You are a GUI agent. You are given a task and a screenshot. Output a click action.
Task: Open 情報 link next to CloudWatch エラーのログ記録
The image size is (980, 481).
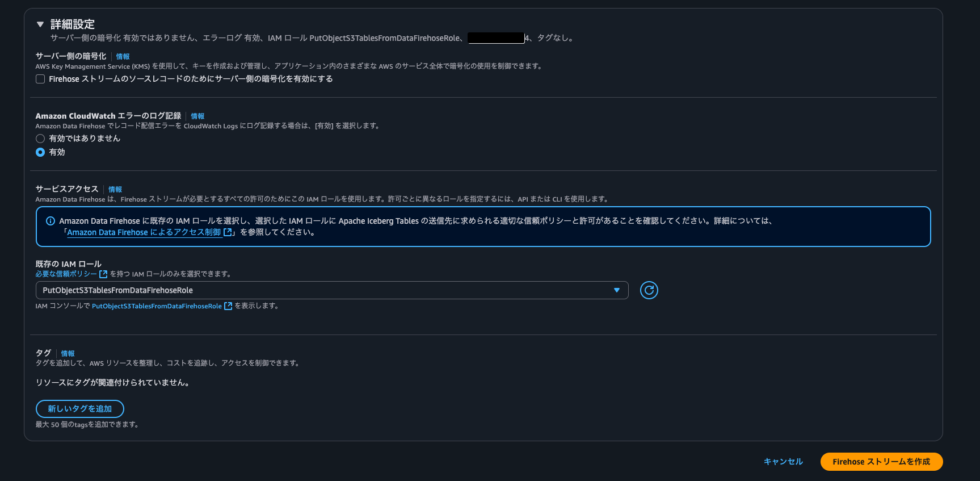click(197, 116)
